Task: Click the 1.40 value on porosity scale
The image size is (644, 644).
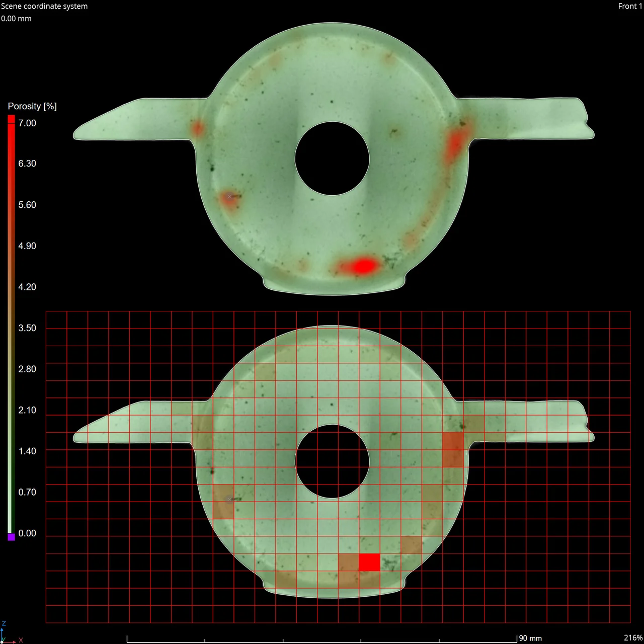Action: (x=27, y=451)
